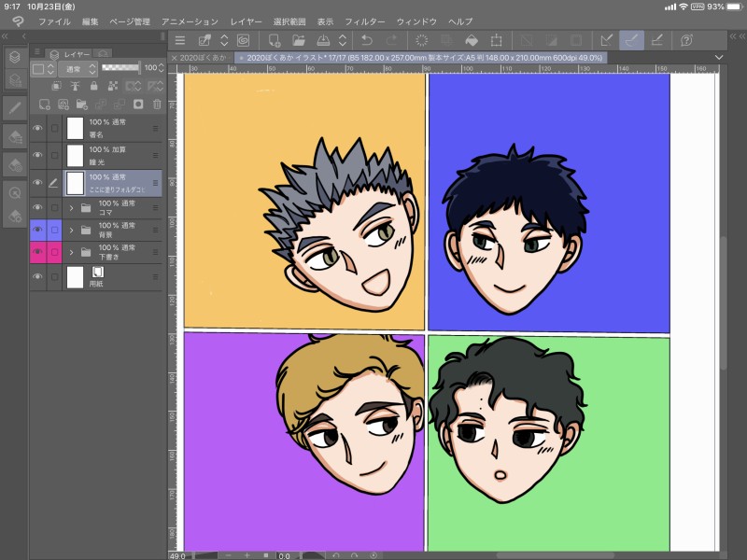
Task: Open the Clip Studio logo app menu
Action: [18, 21]
